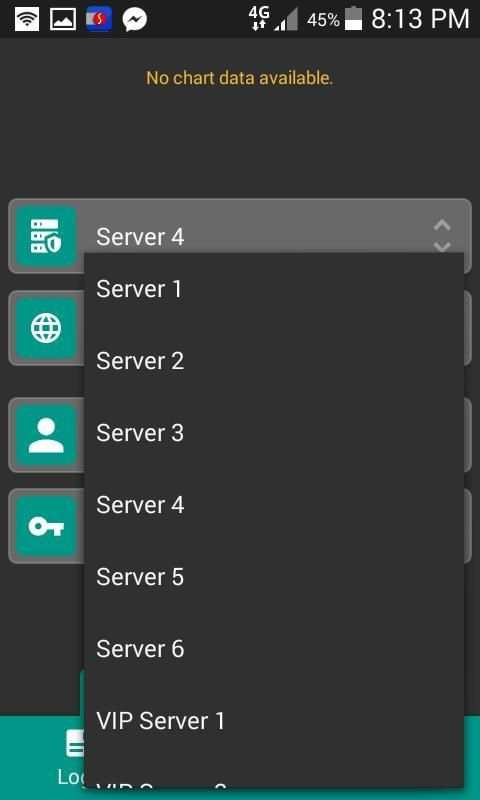Tap the Messenger notification icon
This screenshot has height=800, width=480.
coord(135,20)
